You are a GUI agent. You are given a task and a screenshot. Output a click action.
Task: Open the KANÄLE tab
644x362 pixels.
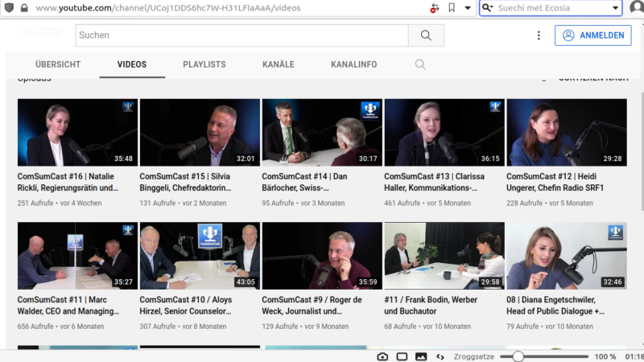point(279,64)
